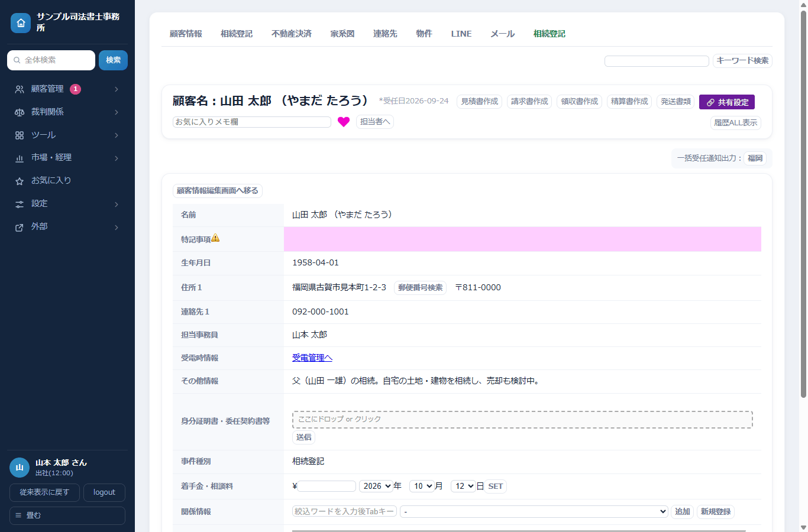Open the month dropdown showing 10

click(x=422, y=486)
